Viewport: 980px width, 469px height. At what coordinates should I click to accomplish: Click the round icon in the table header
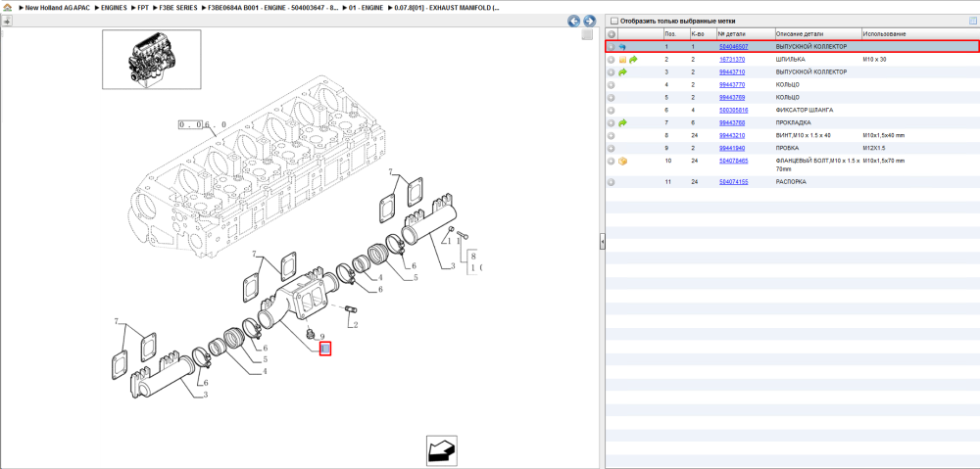point(612,33)
